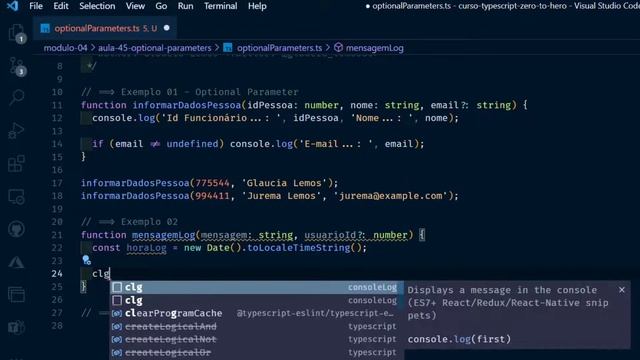The image size is (640, 360).
Task: Open the Selection menu
Action: [97, 6]
